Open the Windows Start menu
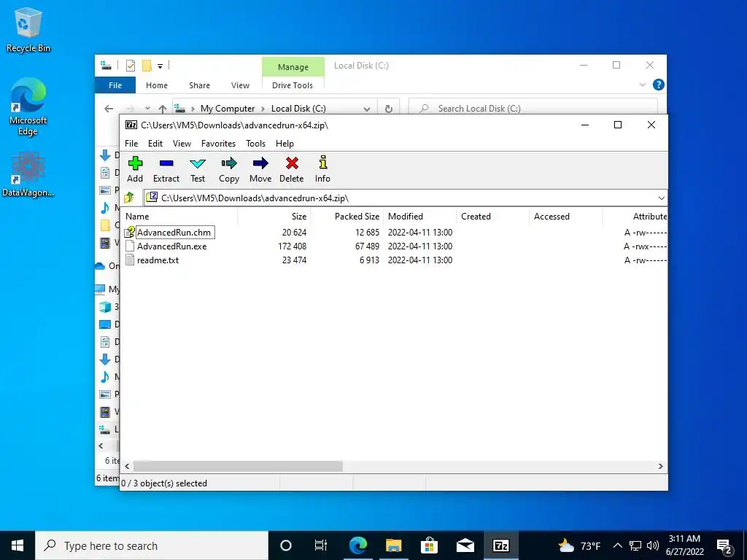Image resolution: width=747 pixels, height=560 pixels. click(18, 545)
